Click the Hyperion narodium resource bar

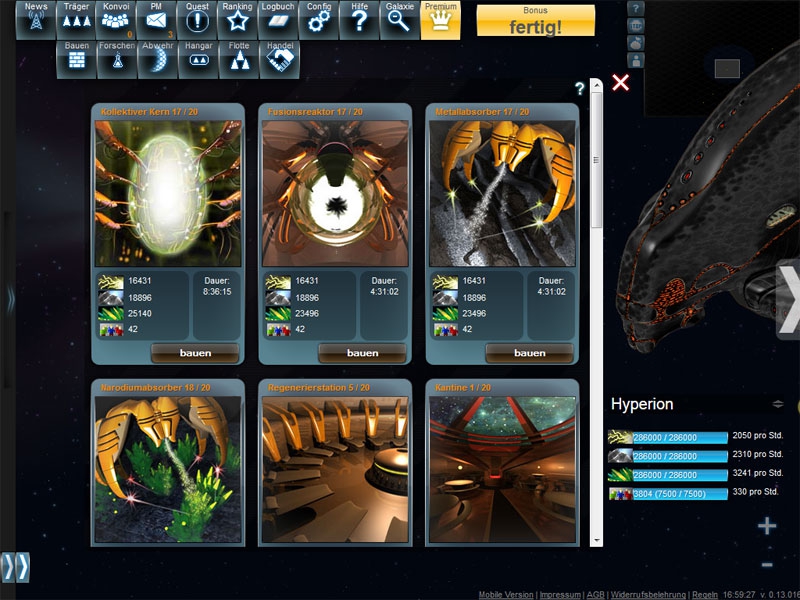point(680,475)
